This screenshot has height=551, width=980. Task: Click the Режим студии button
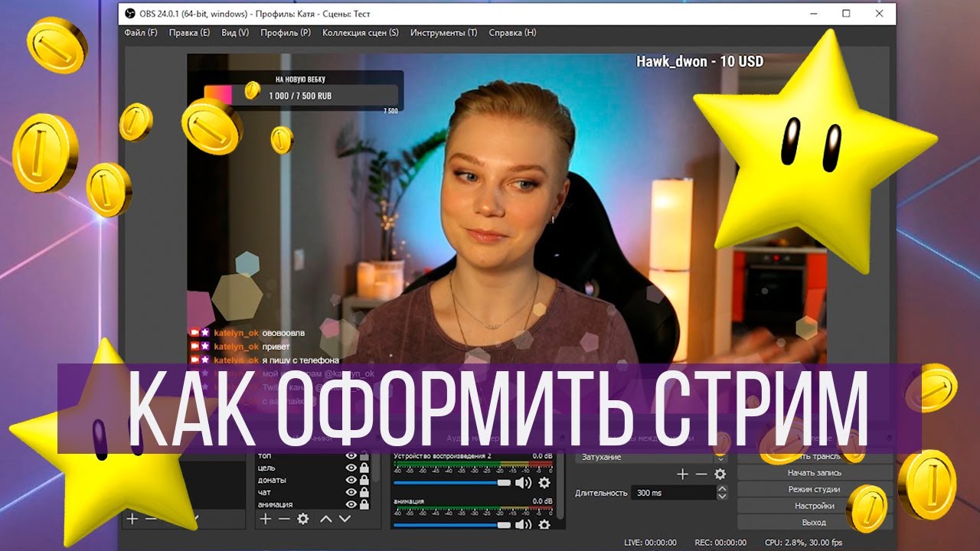tap(815, 489)
